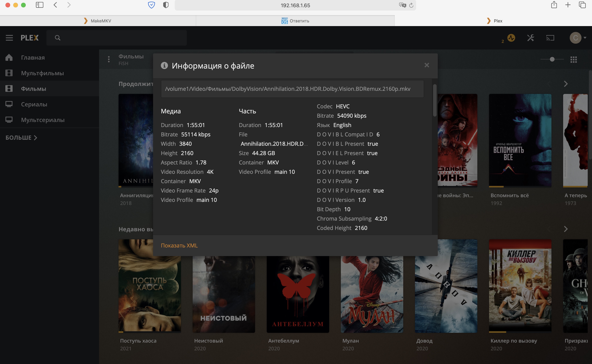Adjust the poster size slider

[552, 59]
